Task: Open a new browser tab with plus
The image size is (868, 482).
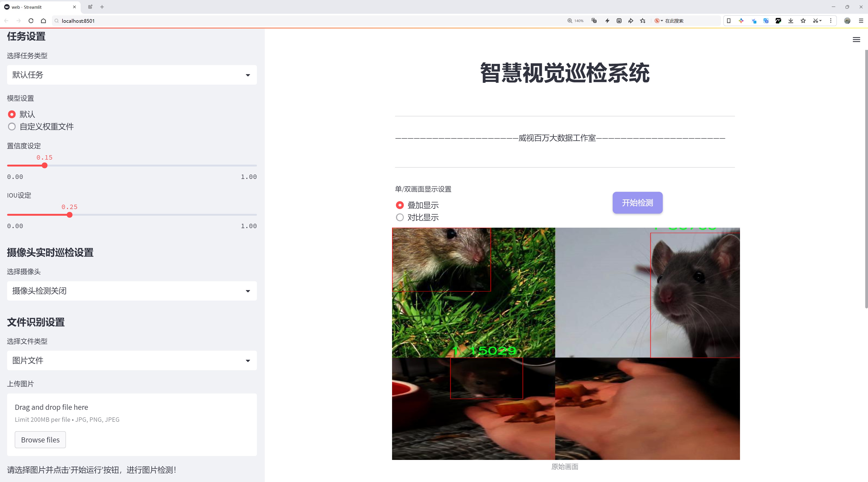Action: tap(102, 7)
